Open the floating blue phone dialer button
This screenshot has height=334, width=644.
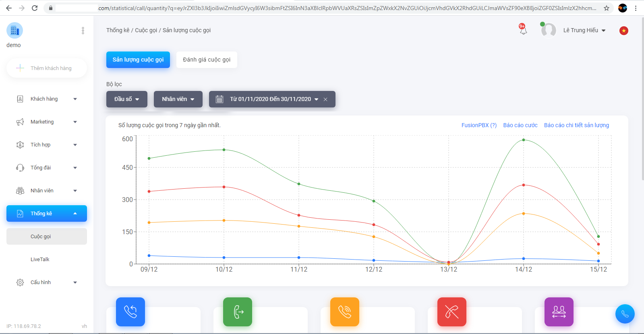625,314
